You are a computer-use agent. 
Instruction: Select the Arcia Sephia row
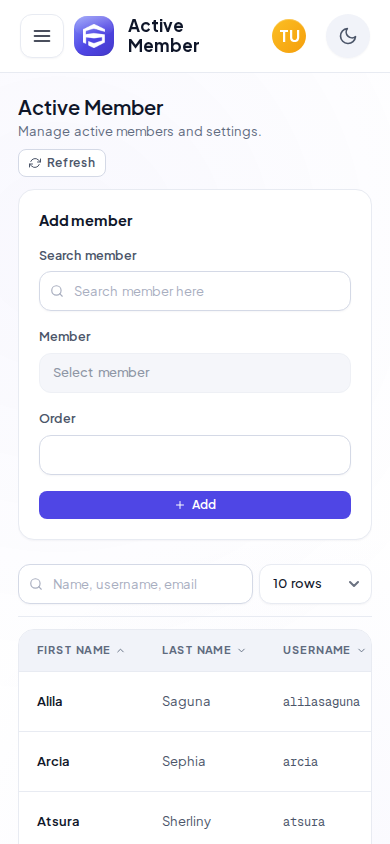click(x=195, y=762)
